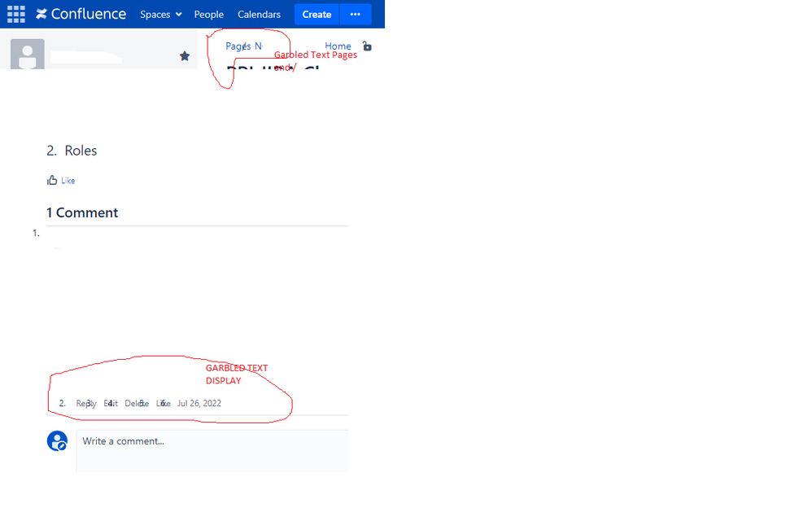Click the Jul 26, 2022 comment date
This screenshot has height=508, width=812.
pyautogui.click(x=199, y=403)
